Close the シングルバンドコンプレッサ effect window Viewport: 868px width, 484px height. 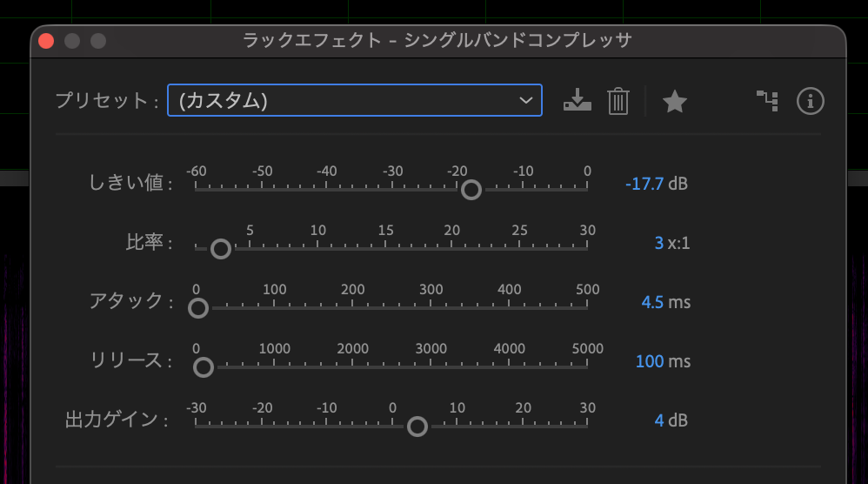46,41
